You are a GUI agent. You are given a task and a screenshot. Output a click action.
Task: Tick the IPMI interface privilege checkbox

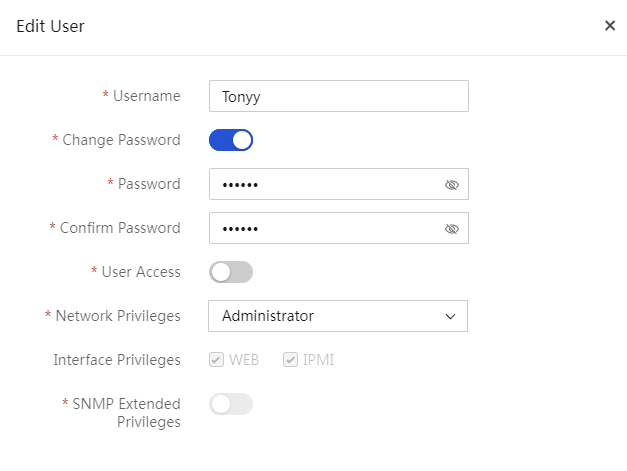(290, 360)
